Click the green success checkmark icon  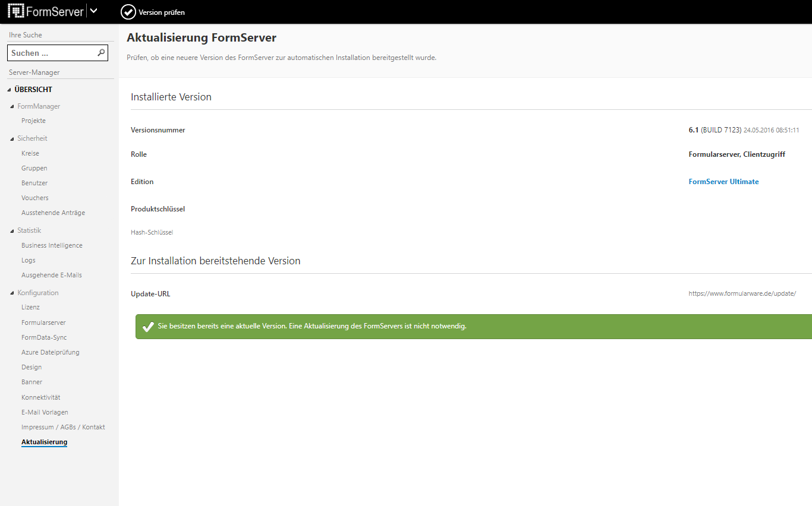(148, 327)
